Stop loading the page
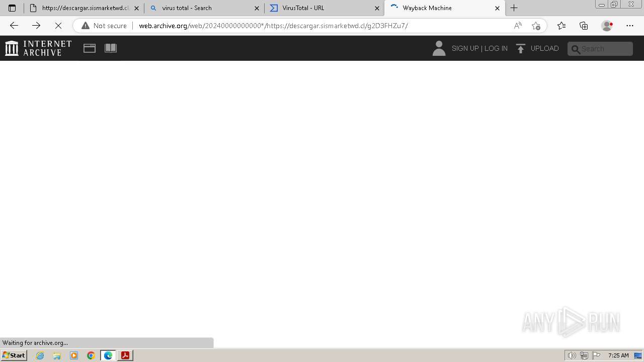The image size is (644, 362). click(x=58, y=26)
